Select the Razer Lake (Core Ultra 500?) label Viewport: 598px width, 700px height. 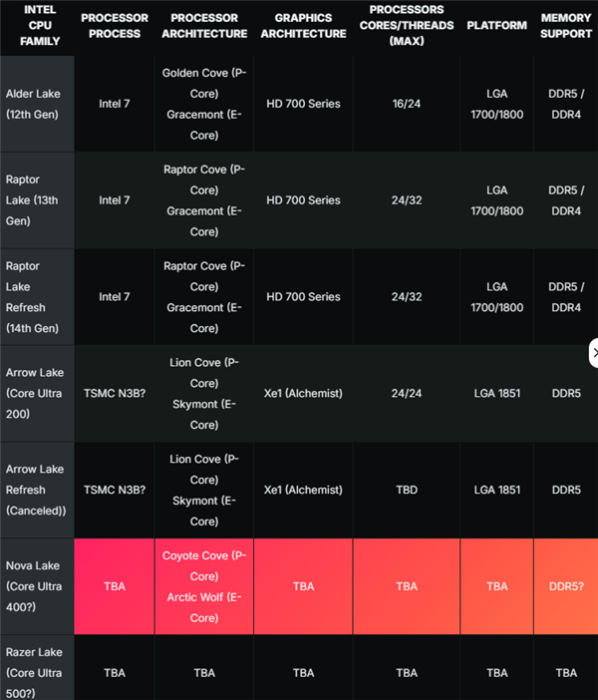[35, 672]
